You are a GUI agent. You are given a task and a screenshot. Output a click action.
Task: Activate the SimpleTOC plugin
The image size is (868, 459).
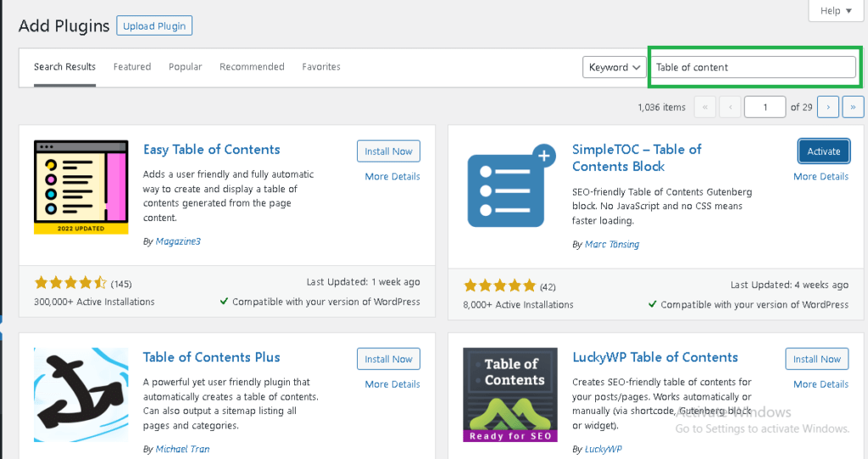(x=824, y=152)
